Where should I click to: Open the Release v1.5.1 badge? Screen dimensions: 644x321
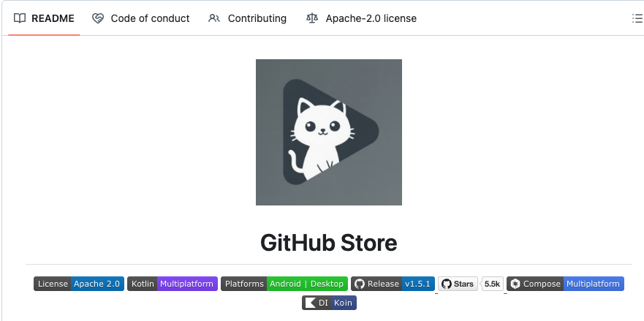393,284
